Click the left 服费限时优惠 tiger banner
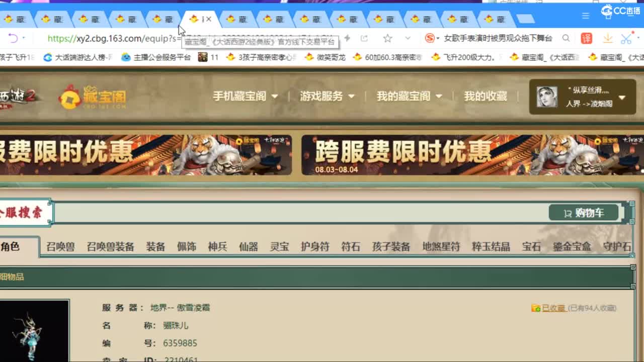 pyautogui.click(x=146, y=155)
